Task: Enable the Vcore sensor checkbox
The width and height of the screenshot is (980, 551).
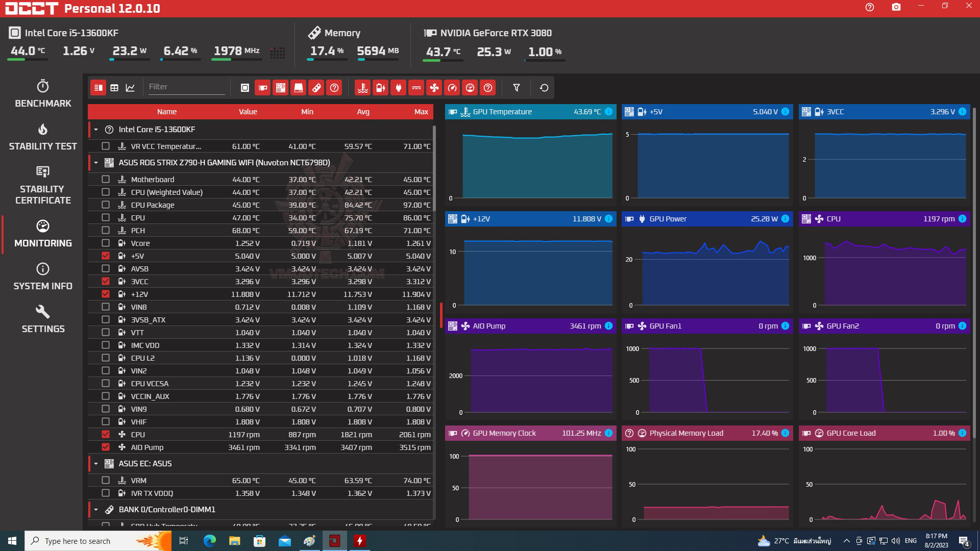Action: point(106,243)
